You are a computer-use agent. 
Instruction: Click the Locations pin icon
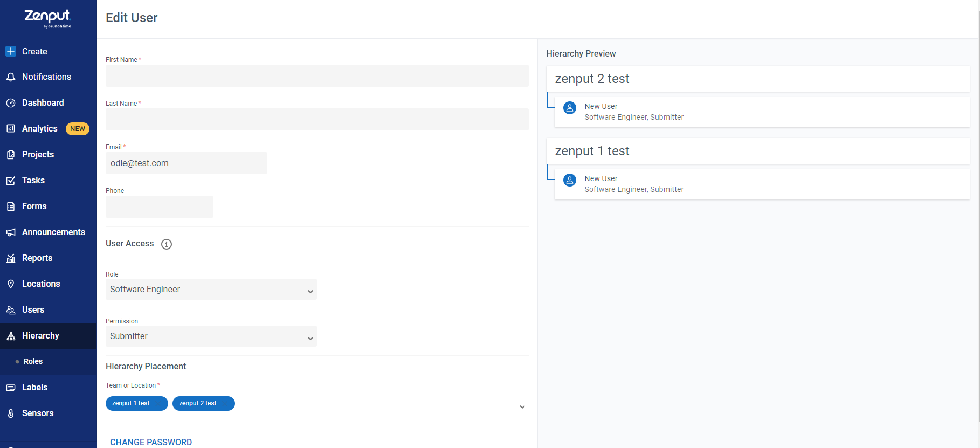click(11, 284)
